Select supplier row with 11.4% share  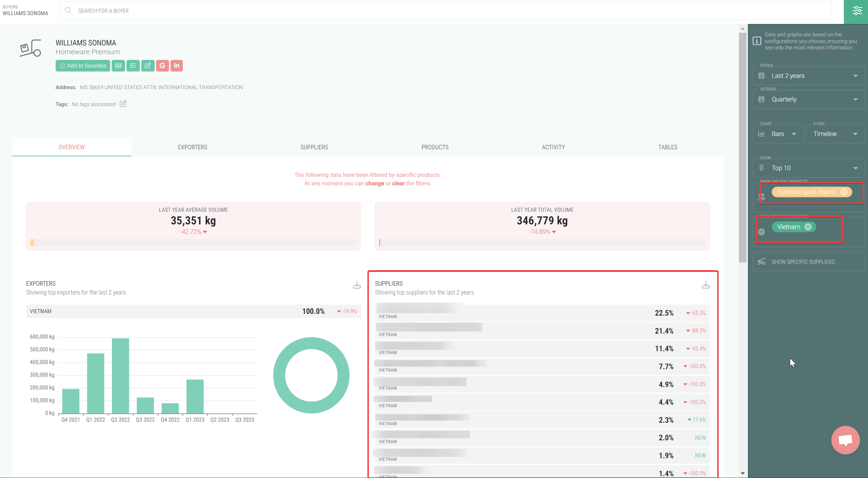point(542,349)
